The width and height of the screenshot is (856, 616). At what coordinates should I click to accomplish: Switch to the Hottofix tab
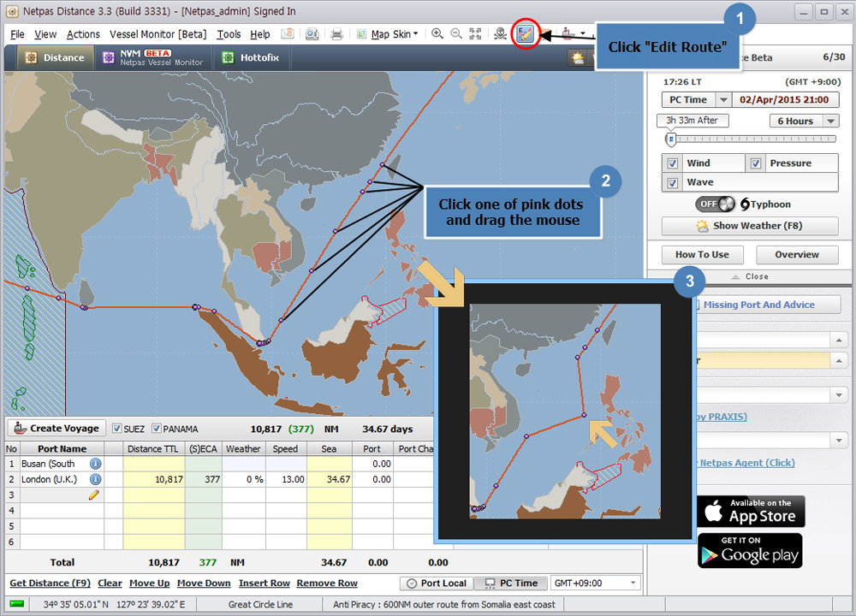(252, 58)
